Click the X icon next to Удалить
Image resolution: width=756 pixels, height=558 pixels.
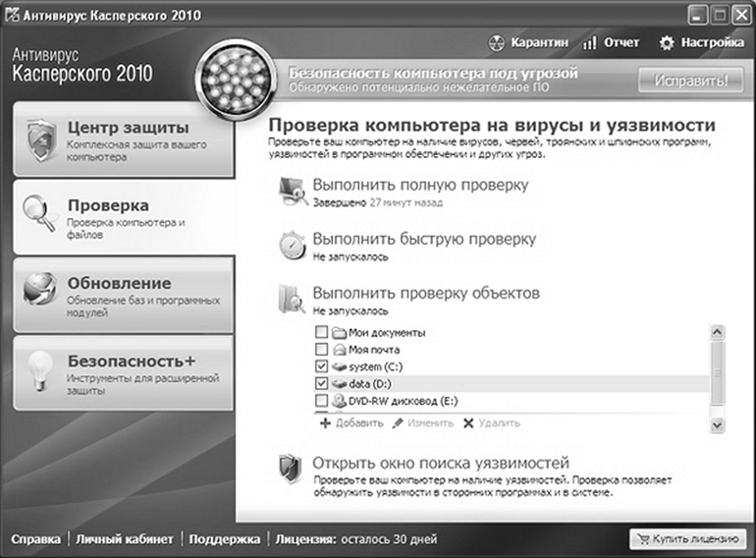tap(468, 423)
